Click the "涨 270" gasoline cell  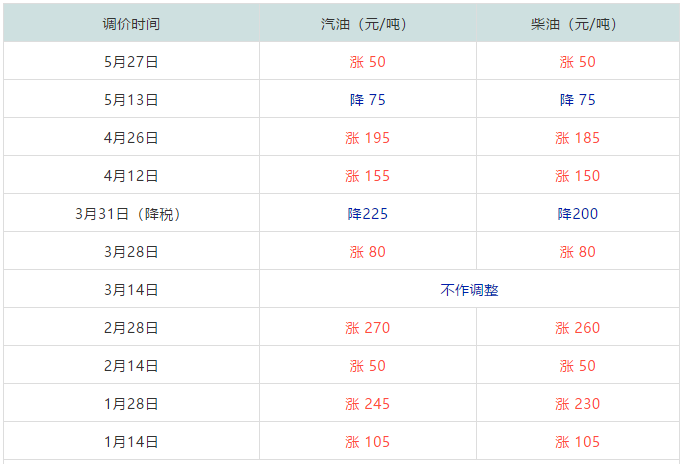[368, 327]
